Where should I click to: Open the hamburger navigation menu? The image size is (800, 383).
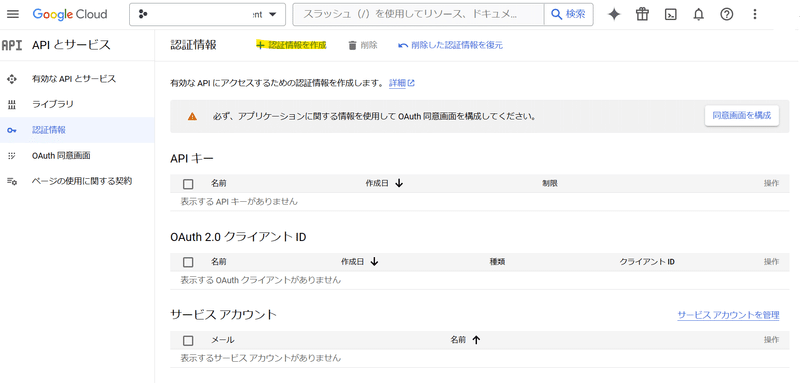click(13, 14)
